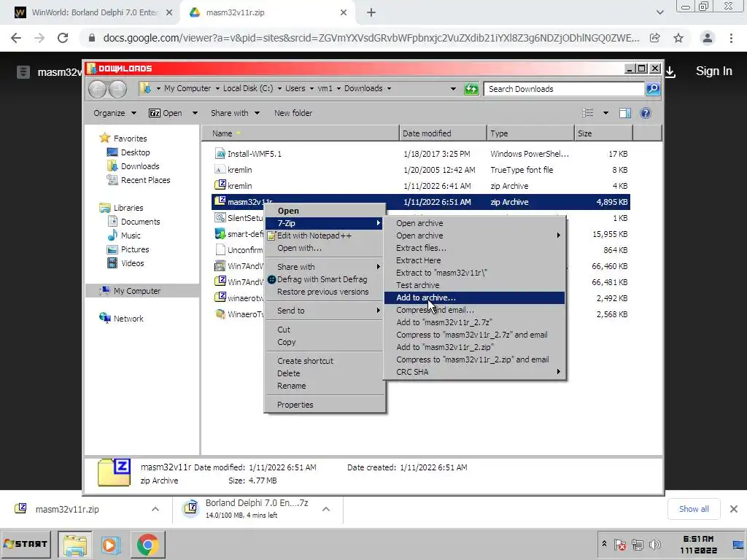Click Chrome icon on taskbar
The width and height of the screenshot is (747, 560).
[x=147, y=545]
